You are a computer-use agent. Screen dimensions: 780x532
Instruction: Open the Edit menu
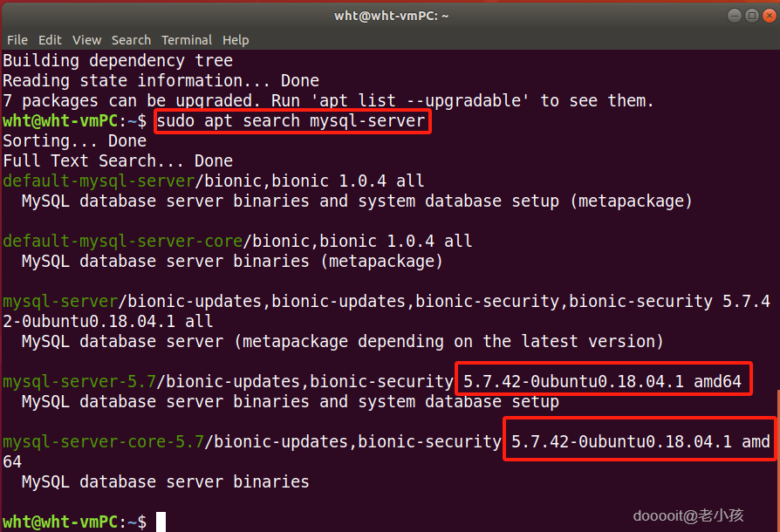[x=50, y=40]
